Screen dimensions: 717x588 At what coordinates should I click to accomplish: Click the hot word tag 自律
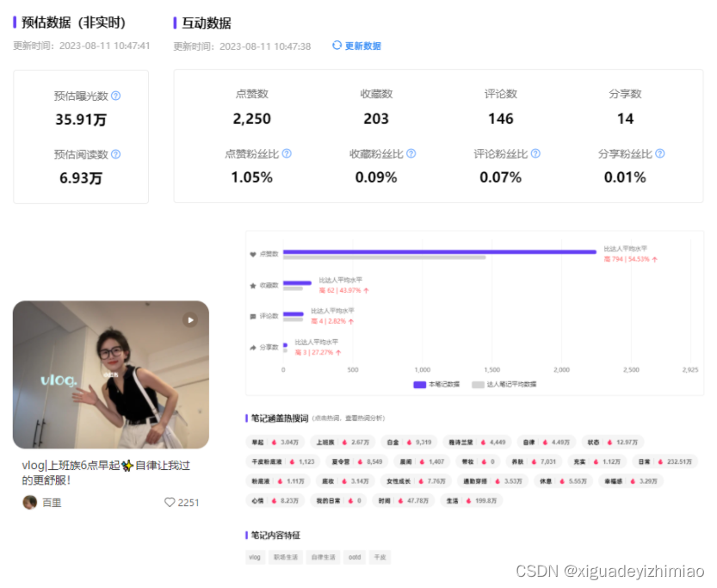coord(546,443)
